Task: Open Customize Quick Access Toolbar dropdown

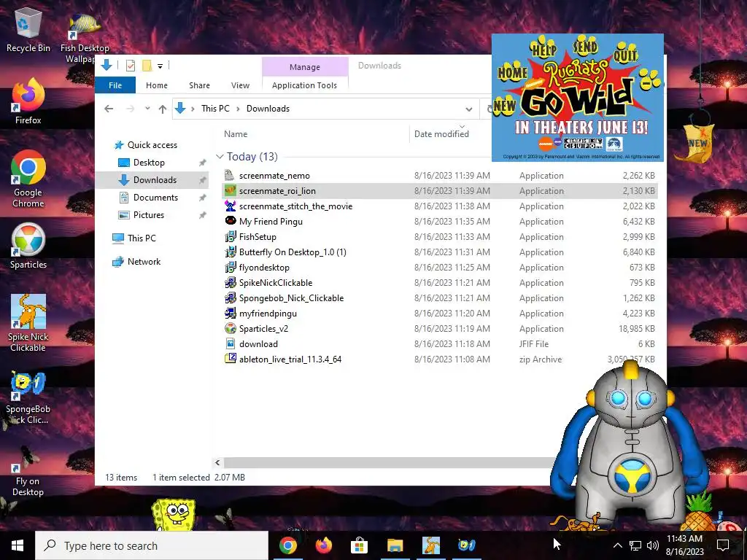Action: pos(160,66)
